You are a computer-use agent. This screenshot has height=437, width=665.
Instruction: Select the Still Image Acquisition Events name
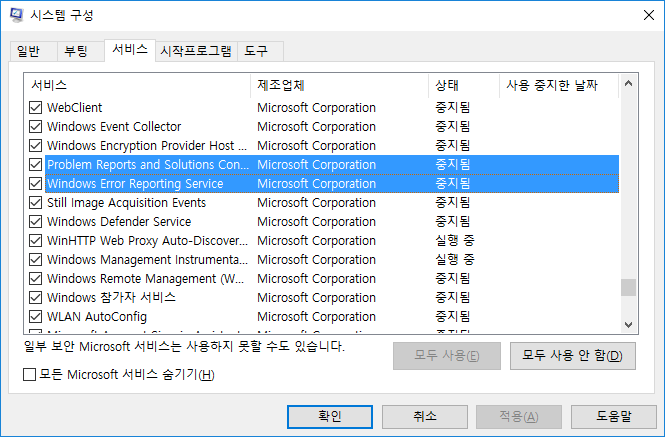[126, 203]
